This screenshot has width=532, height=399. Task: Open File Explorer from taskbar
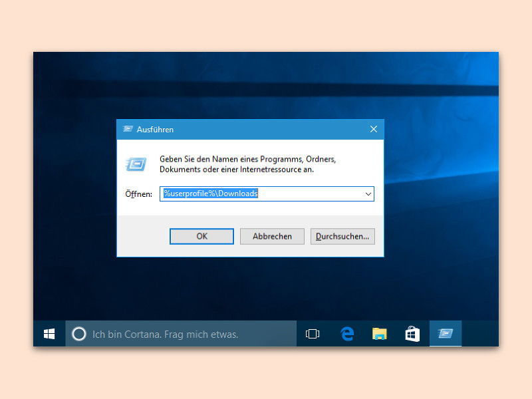click(x=379, y=334)
